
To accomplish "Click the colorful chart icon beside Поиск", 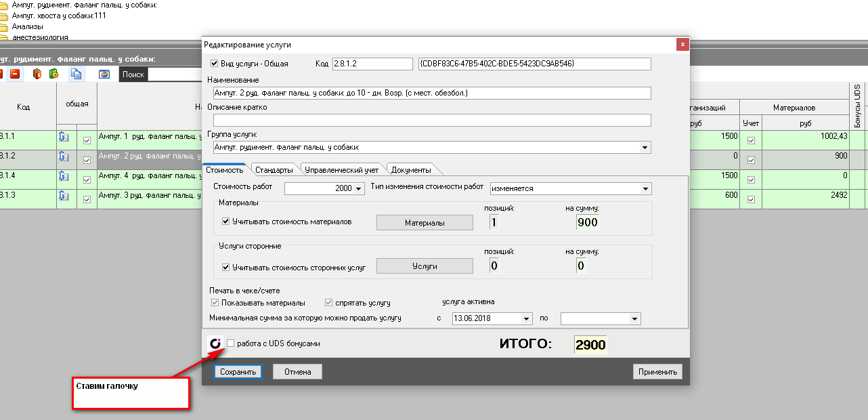I will coord(104,74).
